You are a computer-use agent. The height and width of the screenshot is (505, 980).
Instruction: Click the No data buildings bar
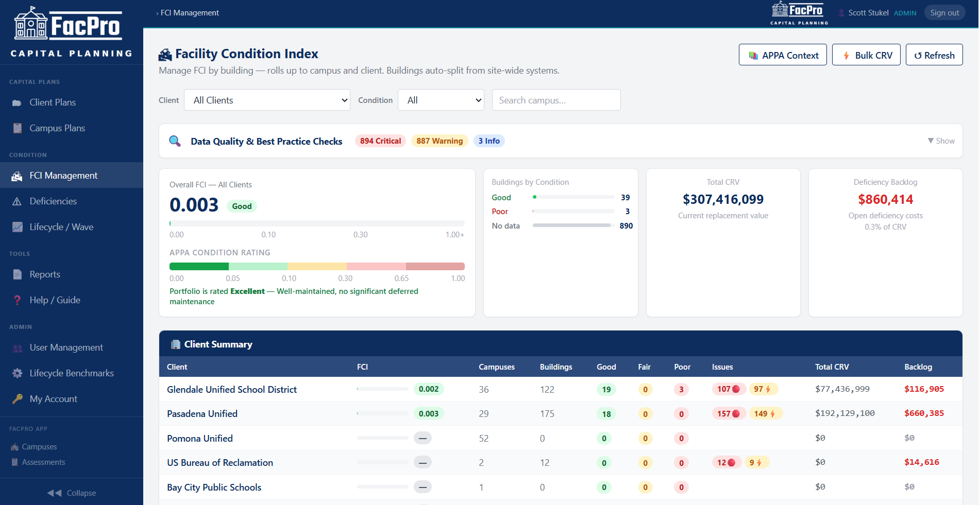(x=573, y=225)
